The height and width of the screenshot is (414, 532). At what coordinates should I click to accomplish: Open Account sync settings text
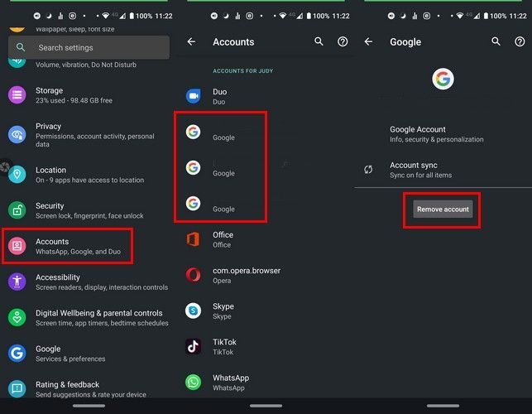[420, 170]
